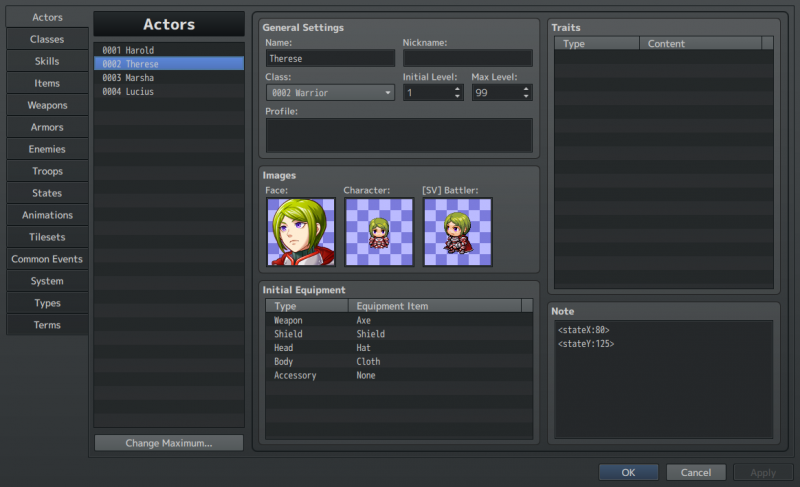Click inside the Note text area
The image size is (800, 487).
(x=663, y=379)
